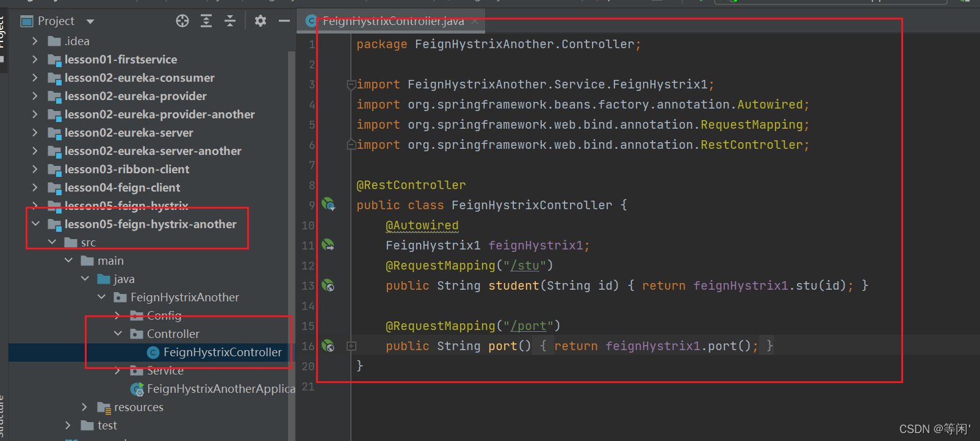Collapse the imports fold on line 3
980x441 pixels.
click(x=351, y=84)
